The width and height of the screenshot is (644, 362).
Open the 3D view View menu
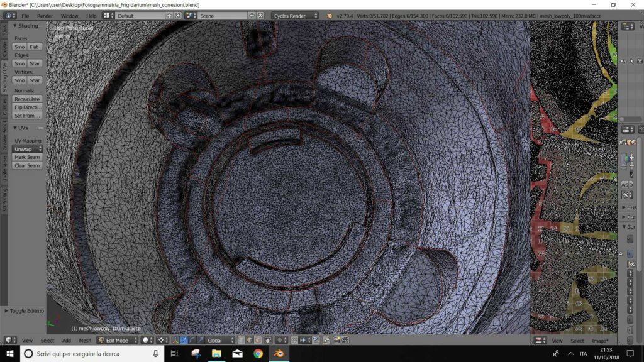pos(27,340)
